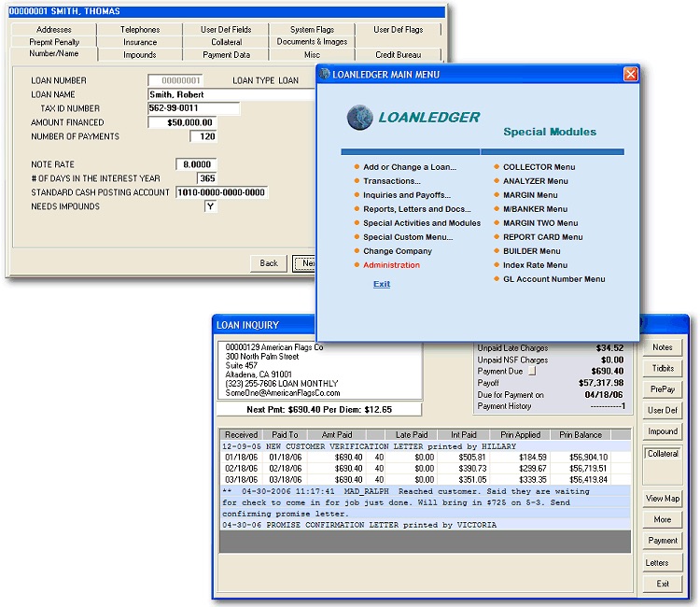Open the Credit Bureau tab
Viewport: 700px width, 607px height.
pos(399,54)
